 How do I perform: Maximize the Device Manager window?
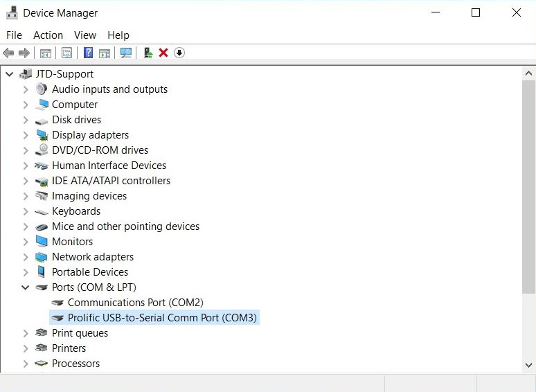pos(476,12)
